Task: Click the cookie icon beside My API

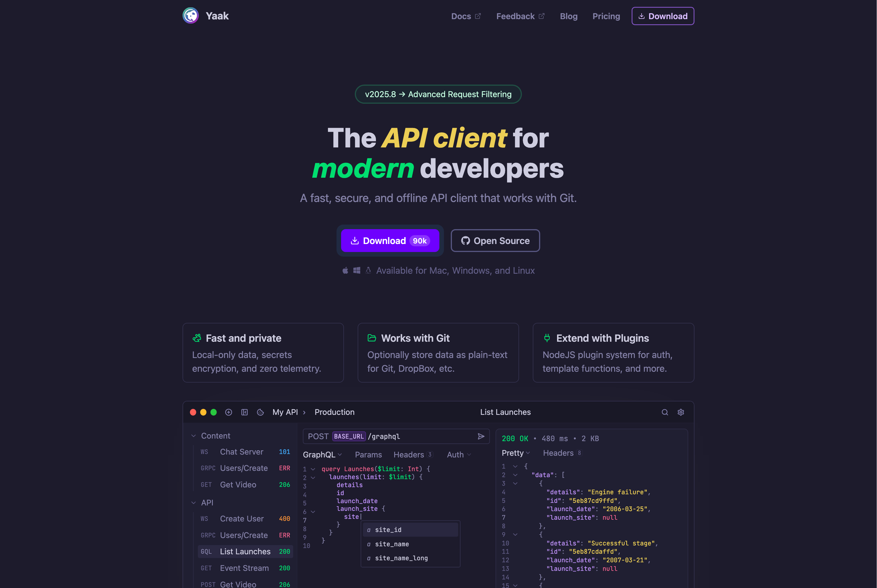Action: [260, 412]
